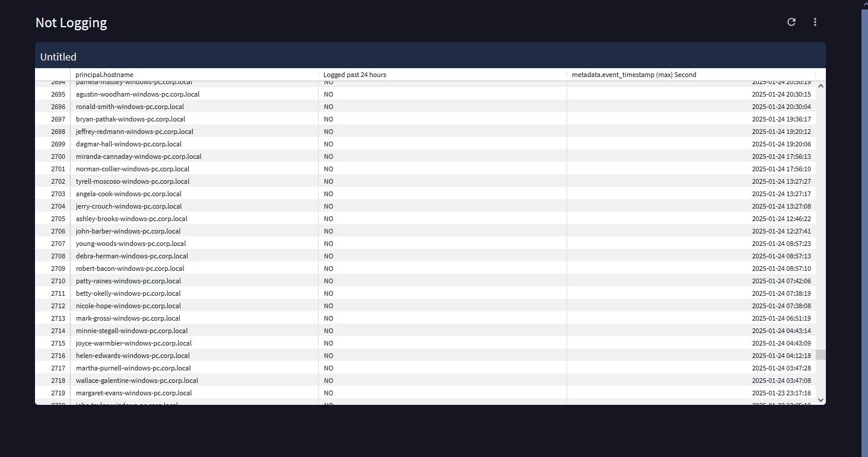Click NO value in helen-edwards row
This screenshot has width=868, height=457.
328,356
